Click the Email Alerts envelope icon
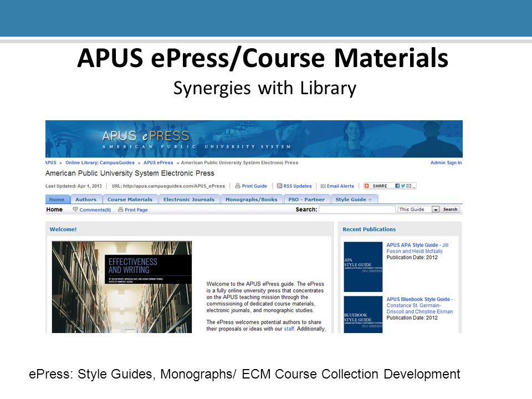The image size is (532, 399). [x=323, y=186]
